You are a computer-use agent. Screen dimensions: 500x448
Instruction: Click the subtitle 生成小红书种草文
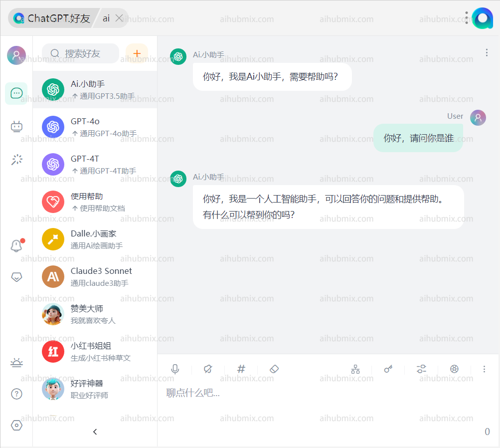coord(100,358)
